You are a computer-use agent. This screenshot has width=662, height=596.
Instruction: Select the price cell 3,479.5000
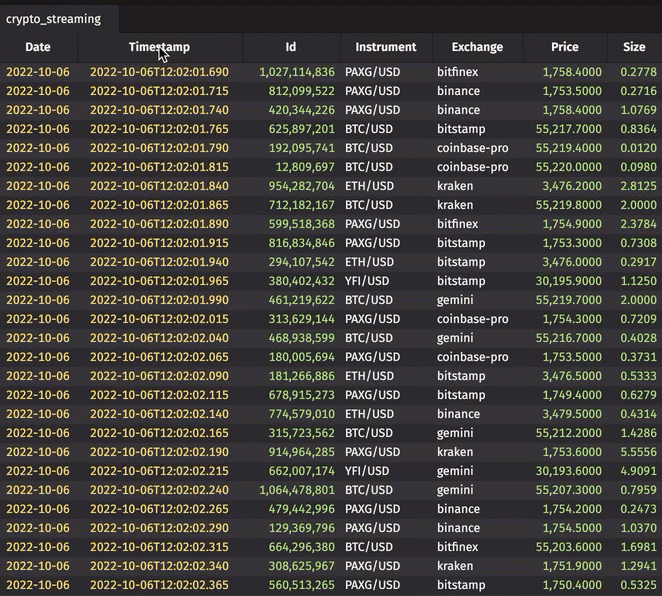[572, 414]
